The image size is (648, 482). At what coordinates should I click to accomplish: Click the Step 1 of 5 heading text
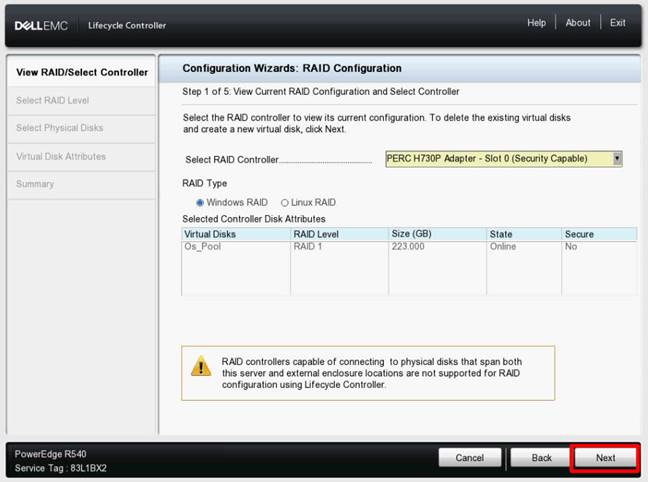(x=321, y=91)
